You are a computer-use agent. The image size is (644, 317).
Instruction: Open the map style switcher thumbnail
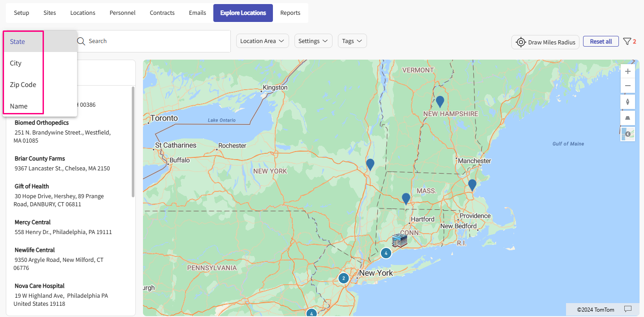pos(627,134)
